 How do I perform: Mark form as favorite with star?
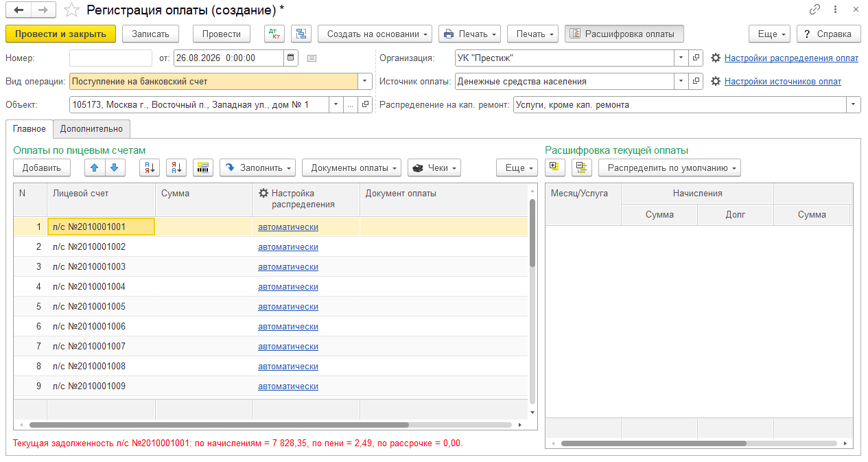pos(71,10)
